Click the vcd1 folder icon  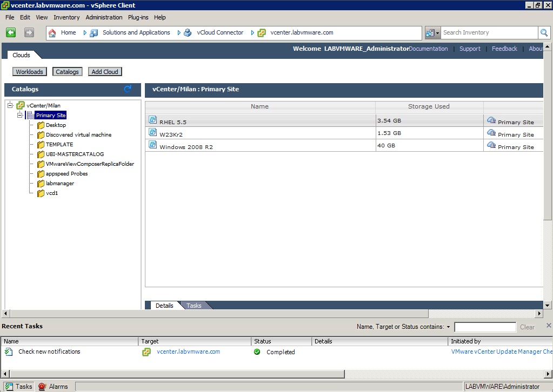tap(41, 193)
